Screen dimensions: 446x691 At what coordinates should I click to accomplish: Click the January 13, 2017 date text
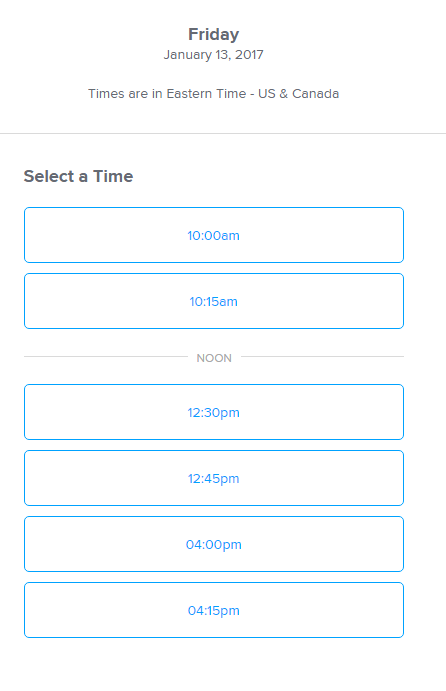214,55
